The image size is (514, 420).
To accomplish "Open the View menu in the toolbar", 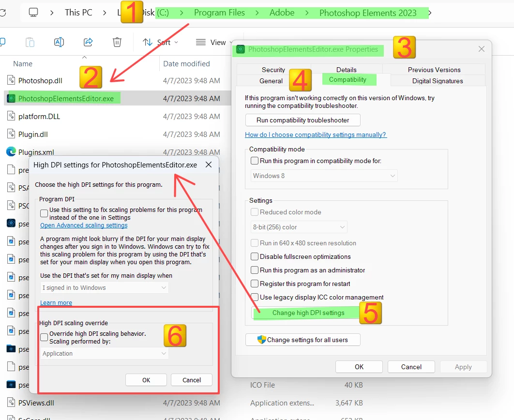I will [214, 42].
